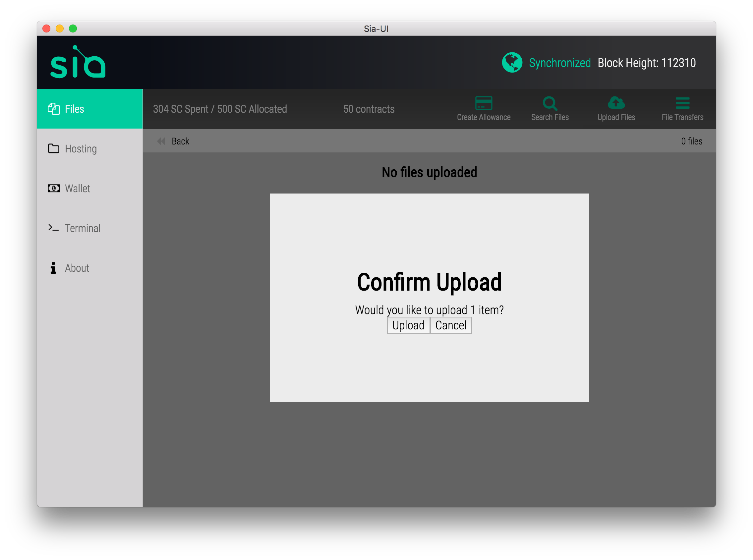
Task: Confirm with the Upload button
Action: (408, 325)
